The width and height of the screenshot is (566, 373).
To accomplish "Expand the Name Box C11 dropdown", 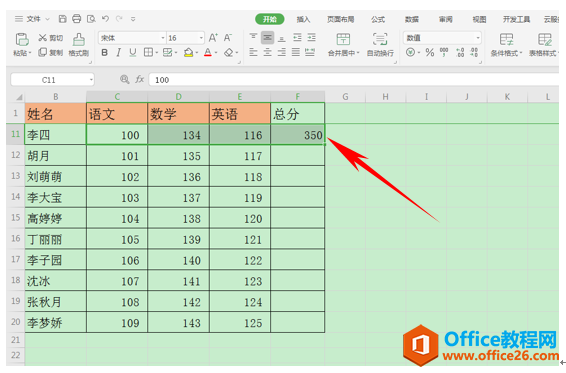I will pos(91,80).
